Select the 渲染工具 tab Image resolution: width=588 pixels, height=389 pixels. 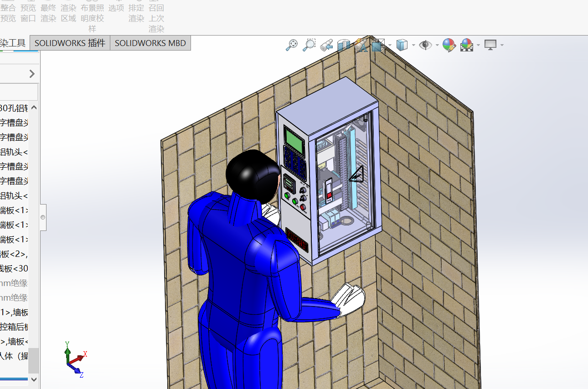(x=13, y=43)
